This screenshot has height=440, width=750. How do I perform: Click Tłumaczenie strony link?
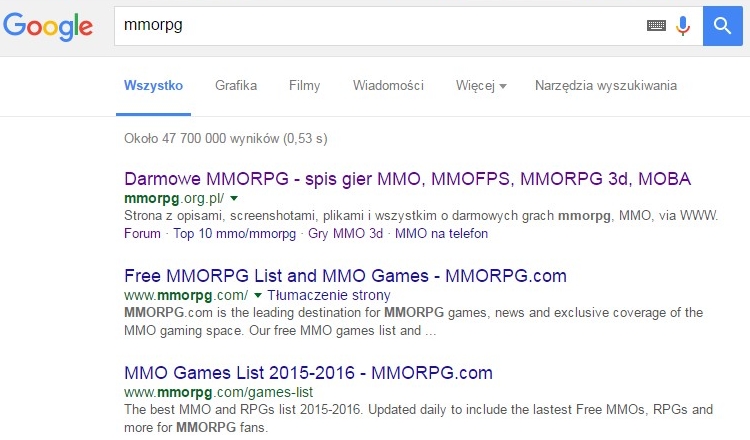[329, 295]
